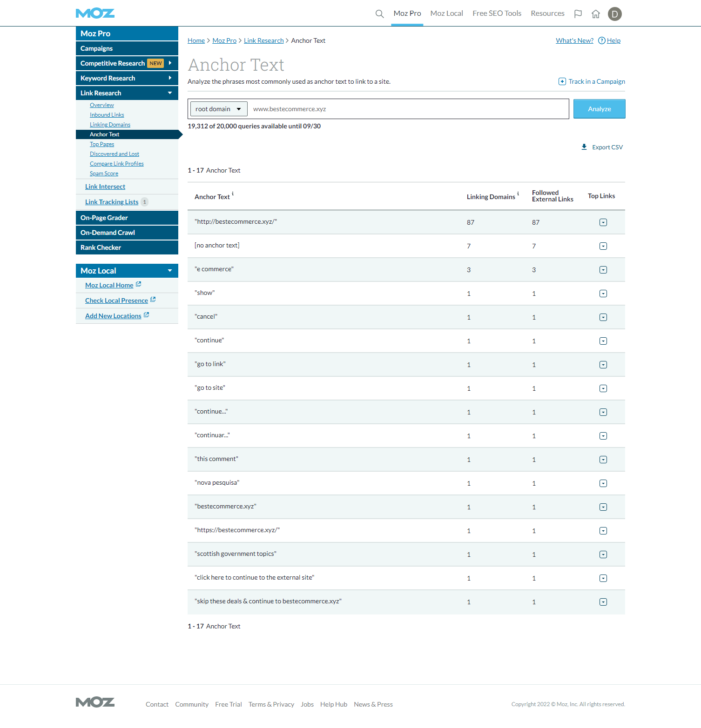Click the Help Hub footer link
Viewport: 701px width, 728px height.
334,704
